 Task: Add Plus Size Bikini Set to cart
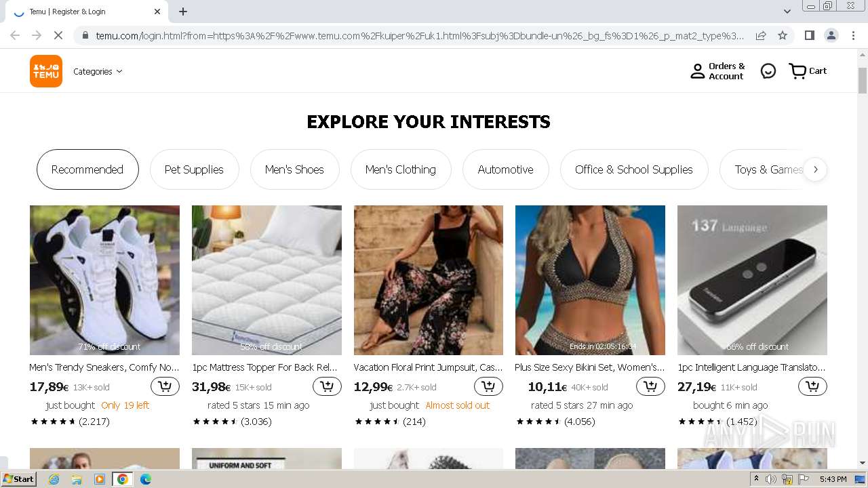[x=650, y=386]
